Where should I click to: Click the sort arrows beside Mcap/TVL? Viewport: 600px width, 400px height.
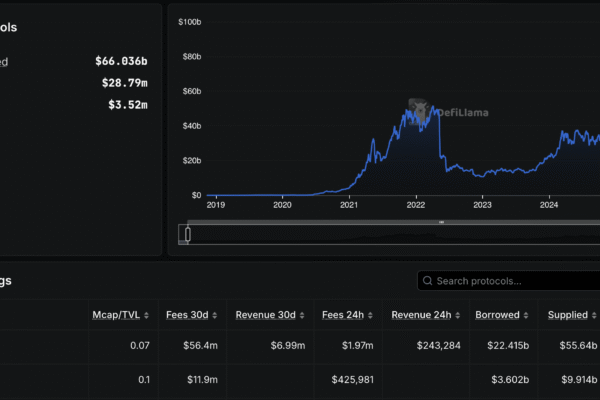tap(145, 315)
